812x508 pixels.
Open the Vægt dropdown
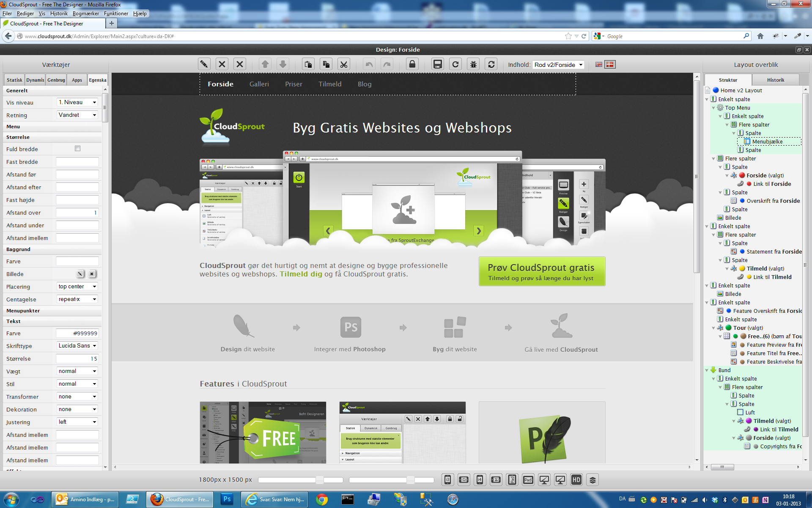[77, 371]
